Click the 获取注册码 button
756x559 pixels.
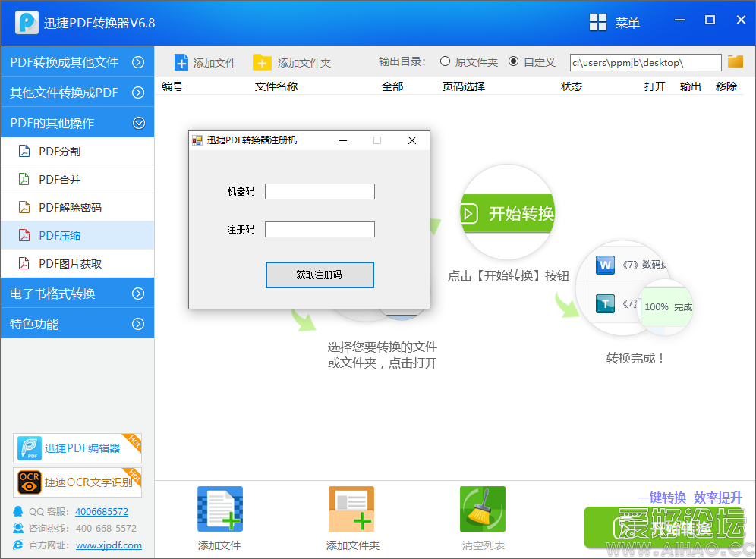point(320,275)
